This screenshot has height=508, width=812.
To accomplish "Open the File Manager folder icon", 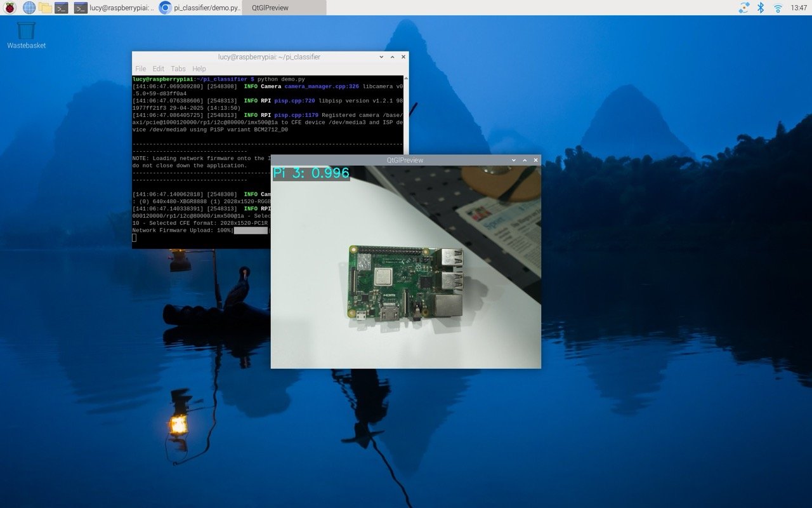I will pos(45,8).
